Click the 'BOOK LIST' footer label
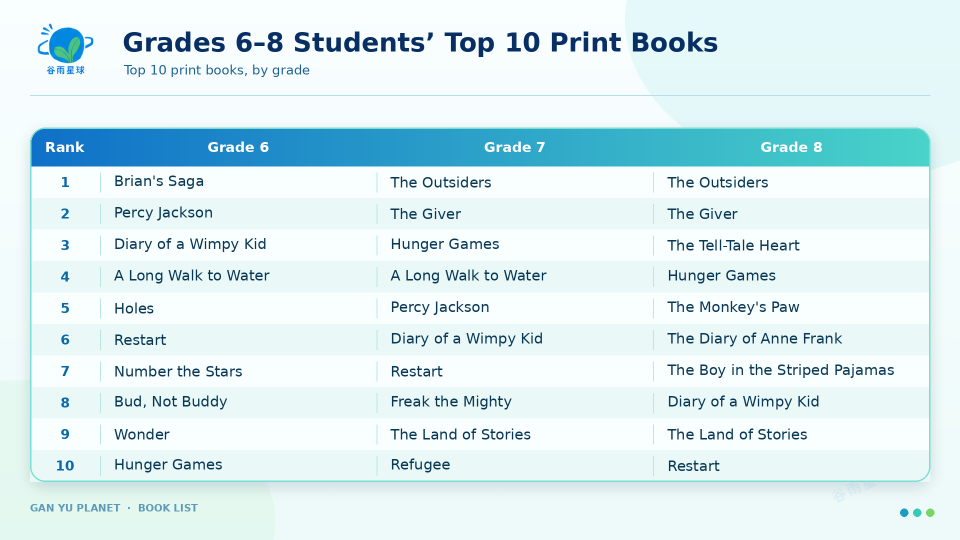Screen dimensions: 960x540 168,508
